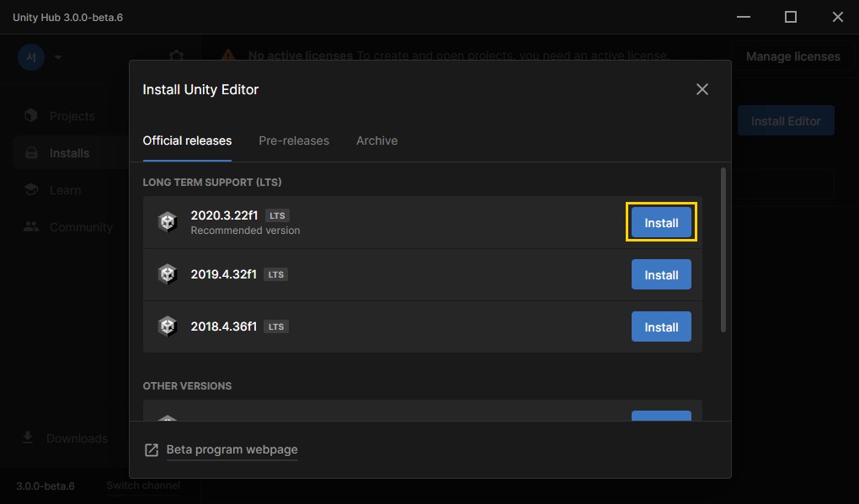Close the Install Unity Editor dialog
This screenshot has width=859, height=504.
[702, 89]
